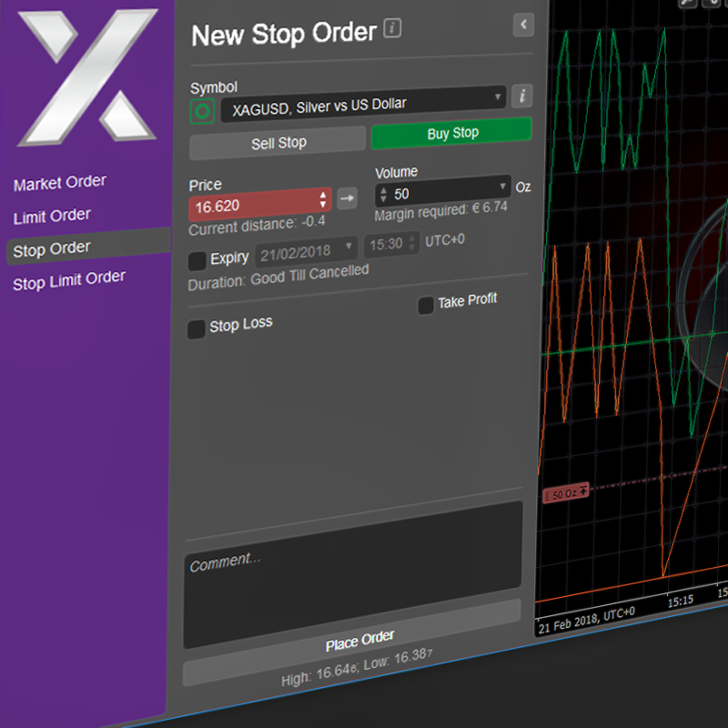728x728 pixels.
Task: Click the UTC+0 label beside expiry time
Action: [445, 240]
